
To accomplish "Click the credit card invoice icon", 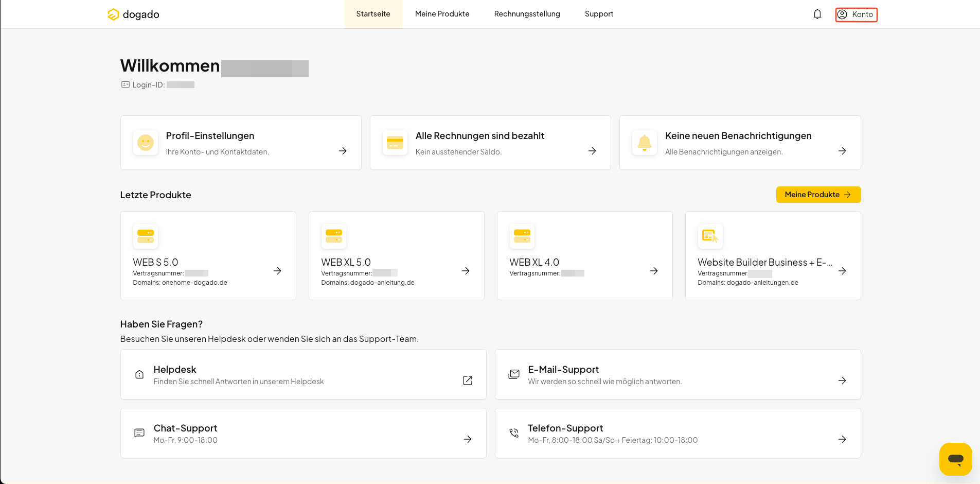I will (395, 143).
